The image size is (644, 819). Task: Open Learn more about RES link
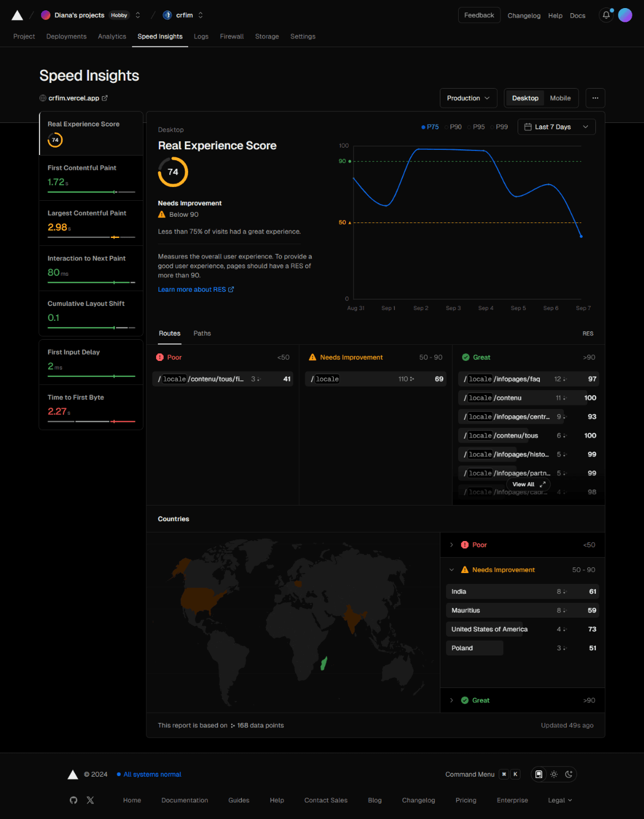196,290
